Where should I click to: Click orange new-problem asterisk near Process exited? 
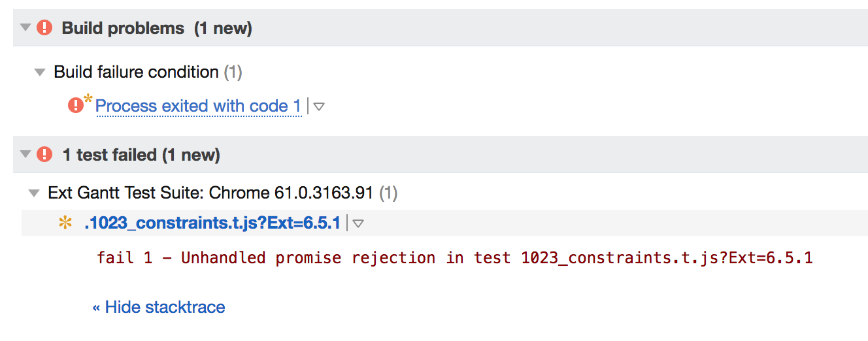click(x=88, y=99)
